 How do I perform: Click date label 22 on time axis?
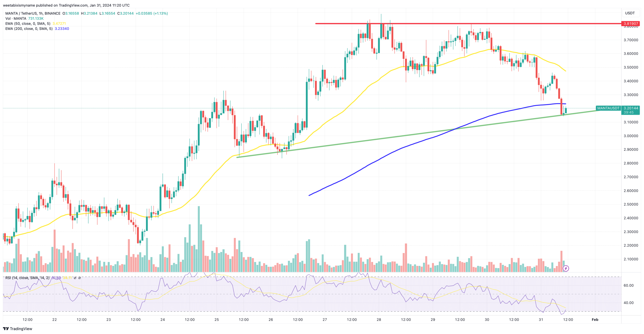click(54, 319)
